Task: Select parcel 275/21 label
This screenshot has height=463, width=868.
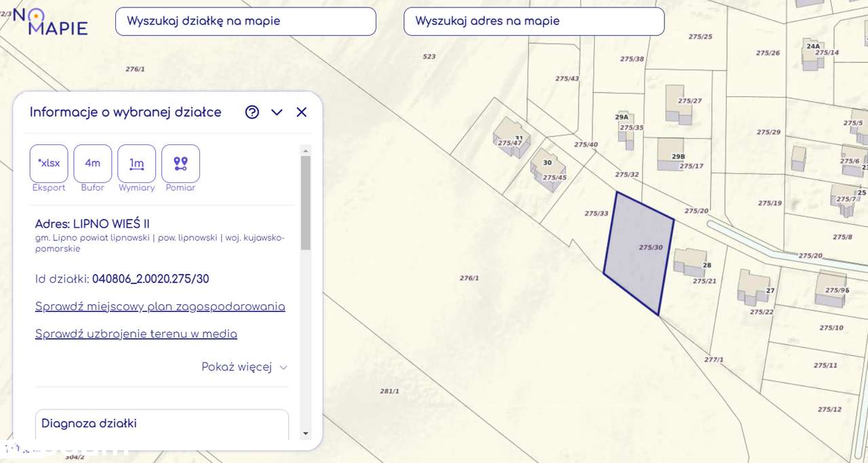Action: tap(705, 281)
